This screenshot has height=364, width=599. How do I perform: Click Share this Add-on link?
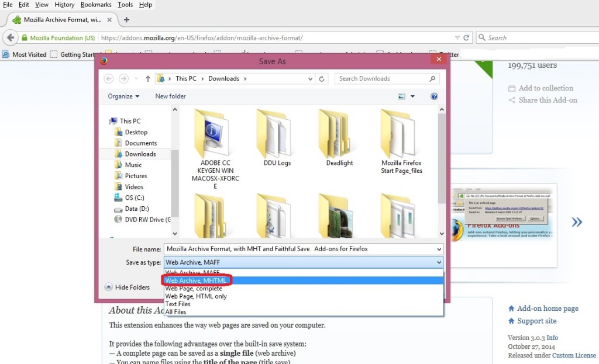click(x=542, y=100)
